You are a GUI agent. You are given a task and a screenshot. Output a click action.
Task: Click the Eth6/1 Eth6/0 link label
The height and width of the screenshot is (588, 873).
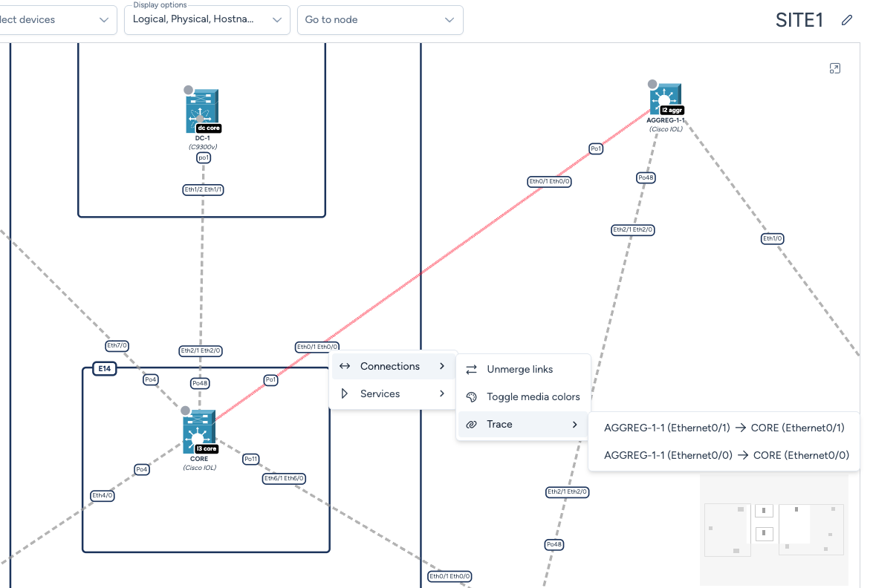point(284,478)
